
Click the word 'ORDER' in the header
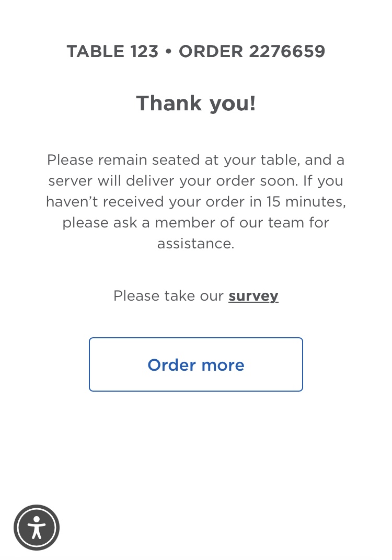(211, 51)
